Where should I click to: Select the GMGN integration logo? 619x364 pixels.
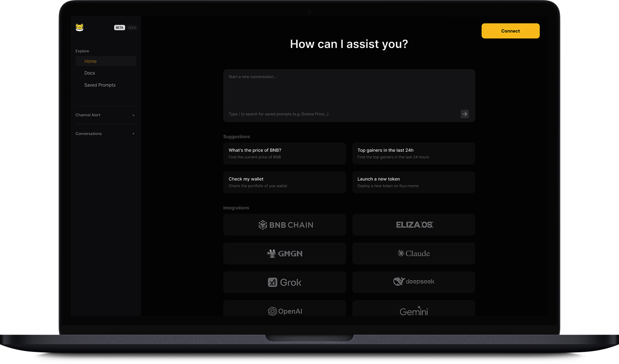[284, 253]
